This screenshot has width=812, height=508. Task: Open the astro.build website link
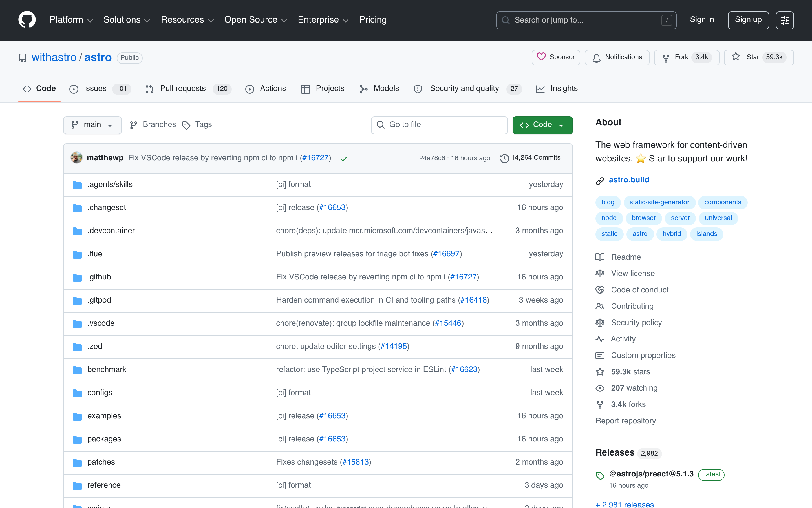[x=629, y=180]
